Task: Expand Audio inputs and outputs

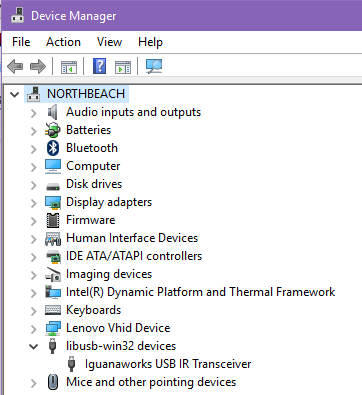Action: point(33,113)
